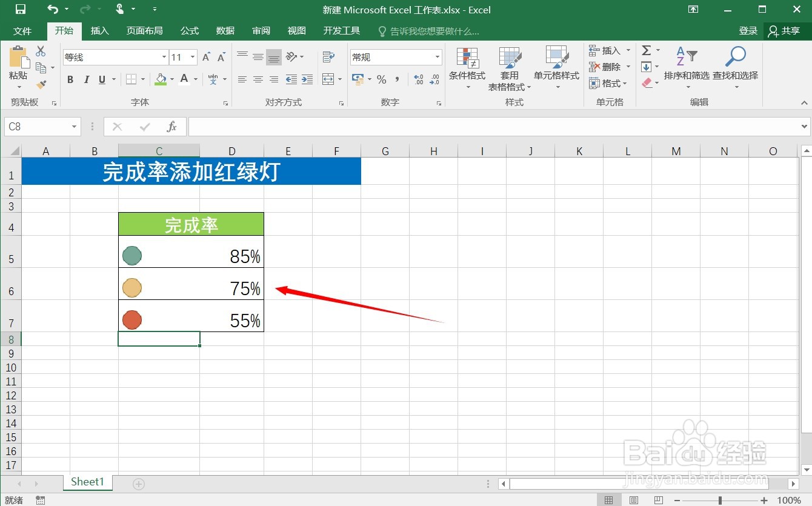Open font name dropdown 等线
Viewport: 812px width, 506px height.
(x=164, y=58)
